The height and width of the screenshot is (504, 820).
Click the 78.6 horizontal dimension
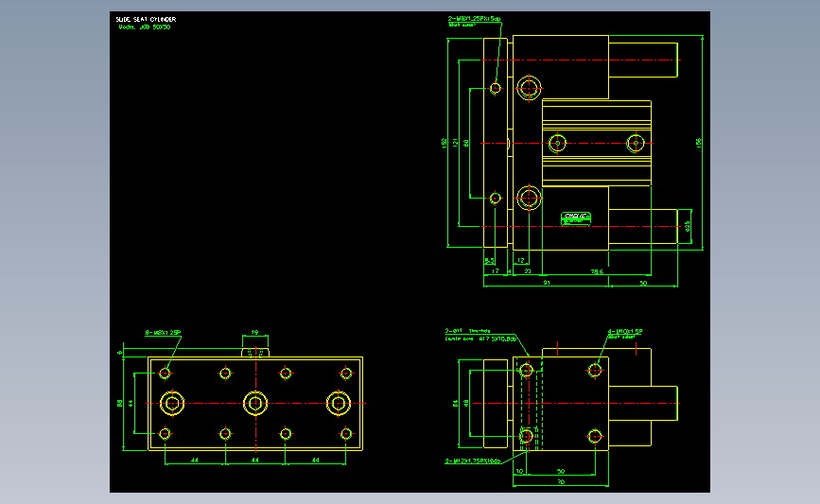[597, 271]
